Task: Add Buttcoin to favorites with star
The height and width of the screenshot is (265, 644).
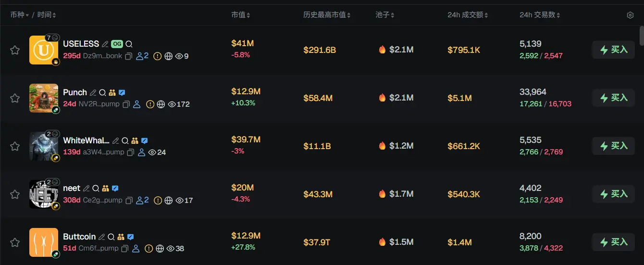Action: [x=15, y=242]
